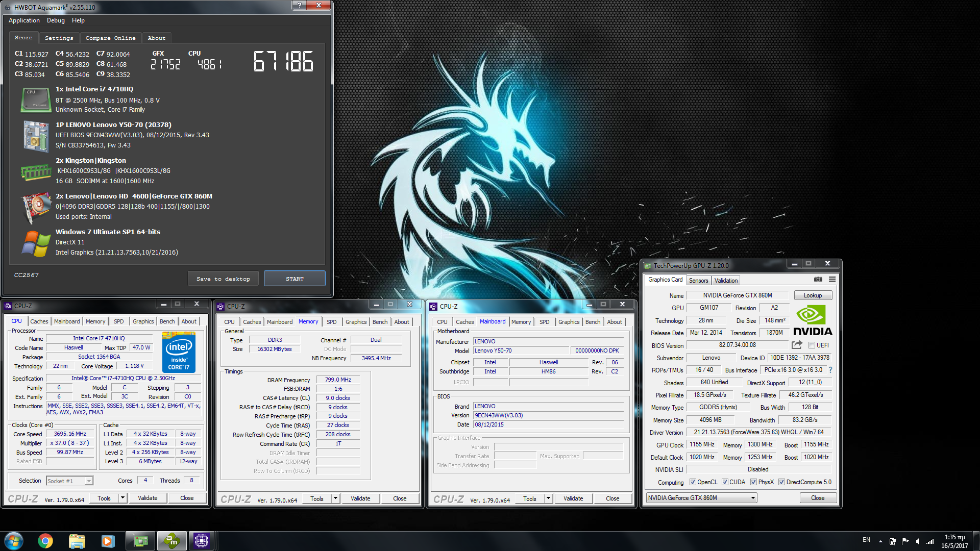The width and height of the screenshot is (980, 551).
Task: Open the Socket #1 selection dropdown
Action: point(69,481)
